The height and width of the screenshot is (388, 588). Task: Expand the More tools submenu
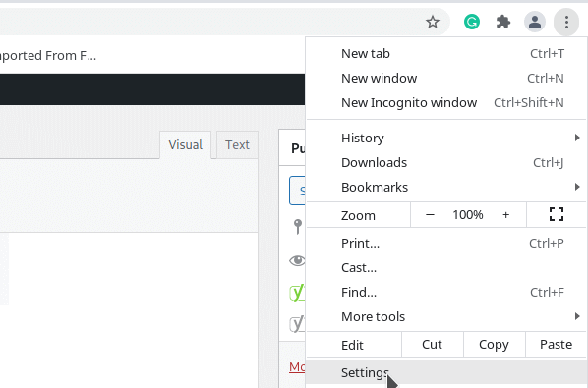[x=446, y=317]
